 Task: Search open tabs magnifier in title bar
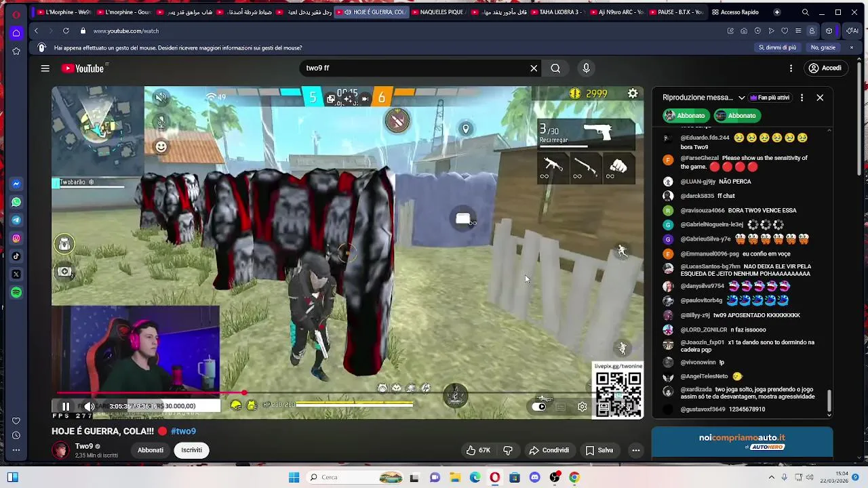806,12
